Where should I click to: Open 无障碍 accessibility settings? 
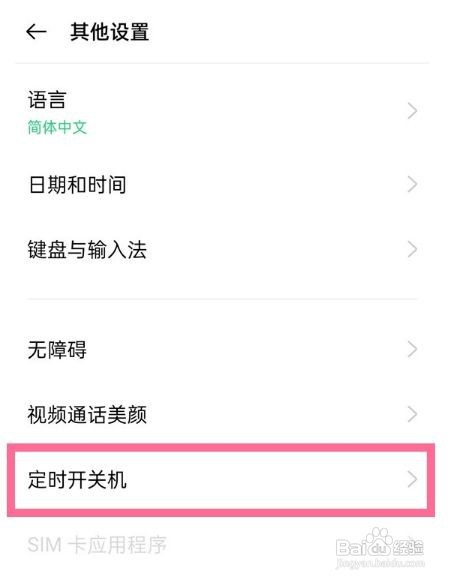point(222,349)
